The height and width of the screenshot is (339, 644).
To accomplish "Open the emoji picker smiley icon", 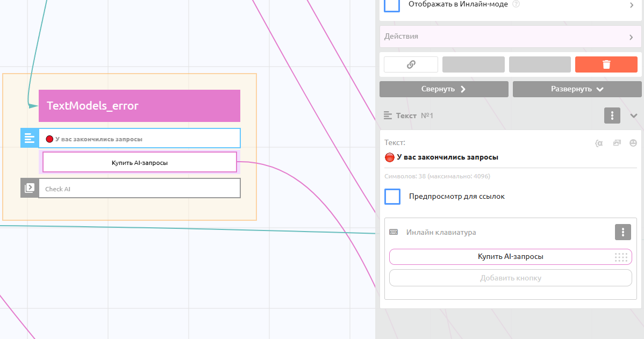I will pos(633,143).
